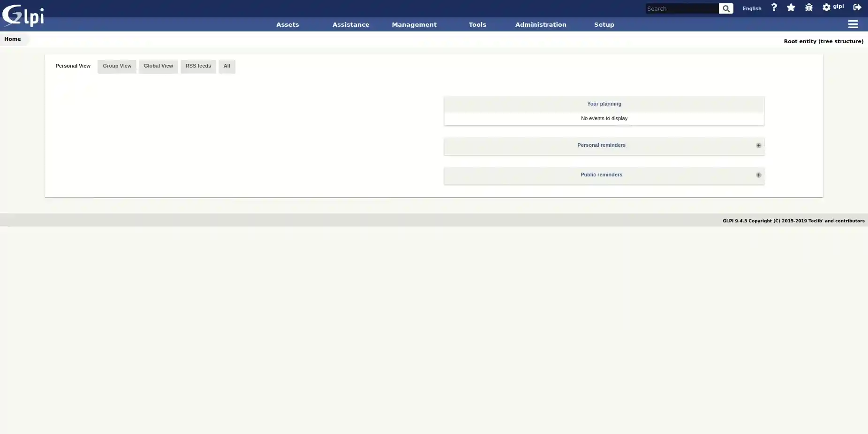The height and width of the screenshot is (434, 868).
Task: Open help with the question mark icon
Action: pos(774,8)
